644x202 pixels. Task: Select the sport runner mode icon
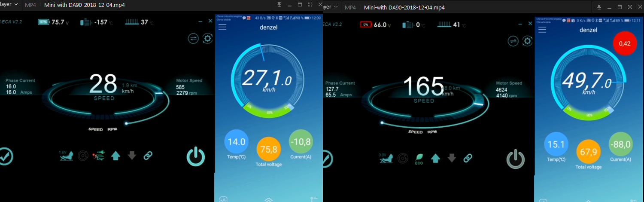tap(98, 156)
